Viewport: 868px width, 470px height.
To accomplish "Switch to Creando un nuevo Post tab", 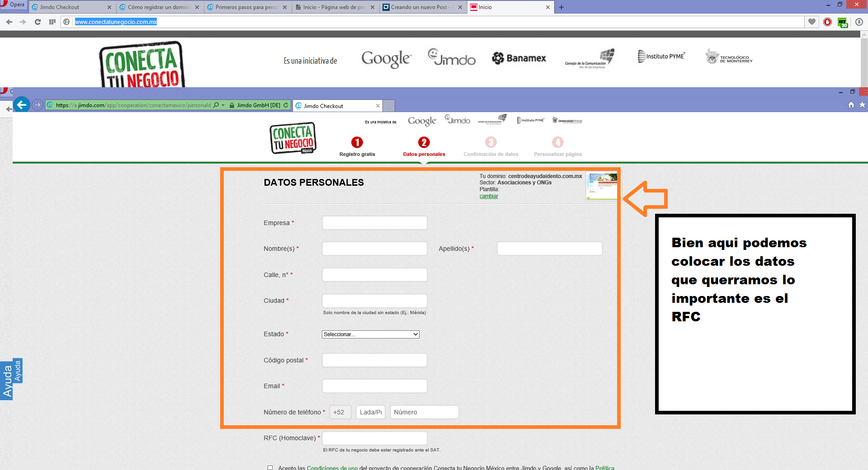I will 422,7.
